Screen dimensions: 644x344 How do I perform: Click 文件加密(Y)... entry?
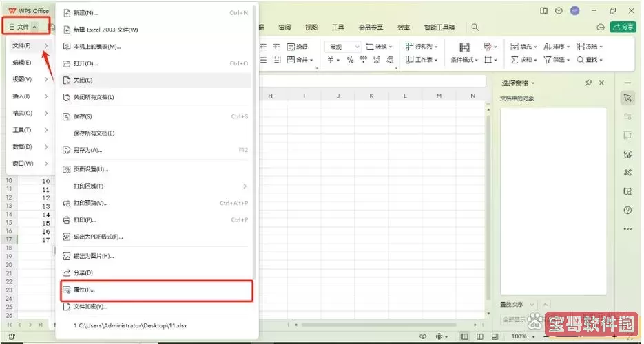pyautogui.click(x=155, y=307)
